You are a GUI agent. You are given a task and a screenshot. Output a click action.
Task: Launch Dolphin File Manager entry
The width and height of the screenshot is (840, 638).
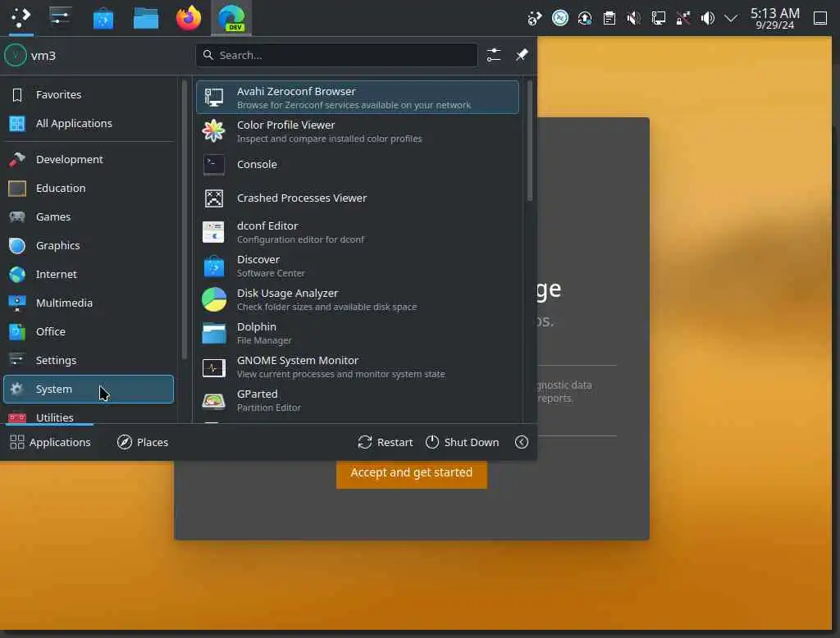358,333
